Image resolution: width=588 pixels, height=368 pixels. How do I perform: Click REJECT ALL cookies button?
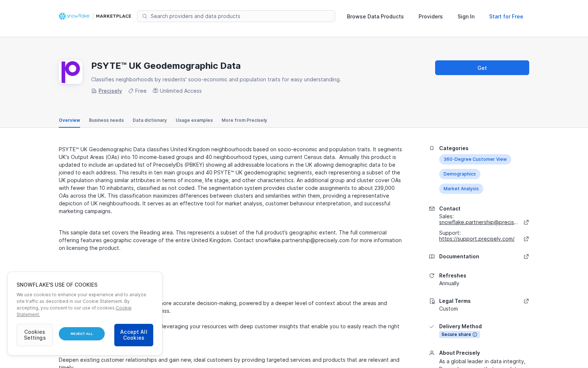(x=82, y=334)
